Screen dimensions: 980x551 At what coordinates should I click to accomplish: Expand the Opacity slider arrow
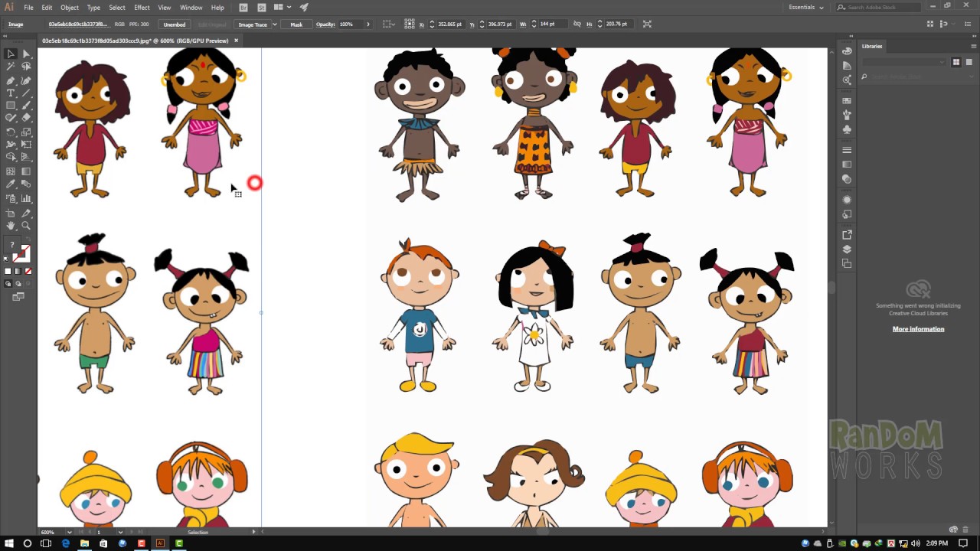pyautogui.click(x=368, y=24)
